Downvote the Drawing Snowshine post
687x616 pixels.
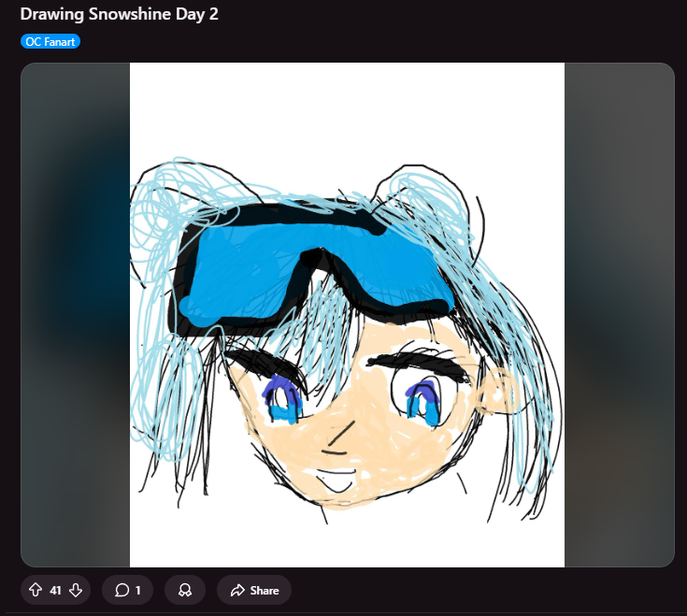pos(76,590)
